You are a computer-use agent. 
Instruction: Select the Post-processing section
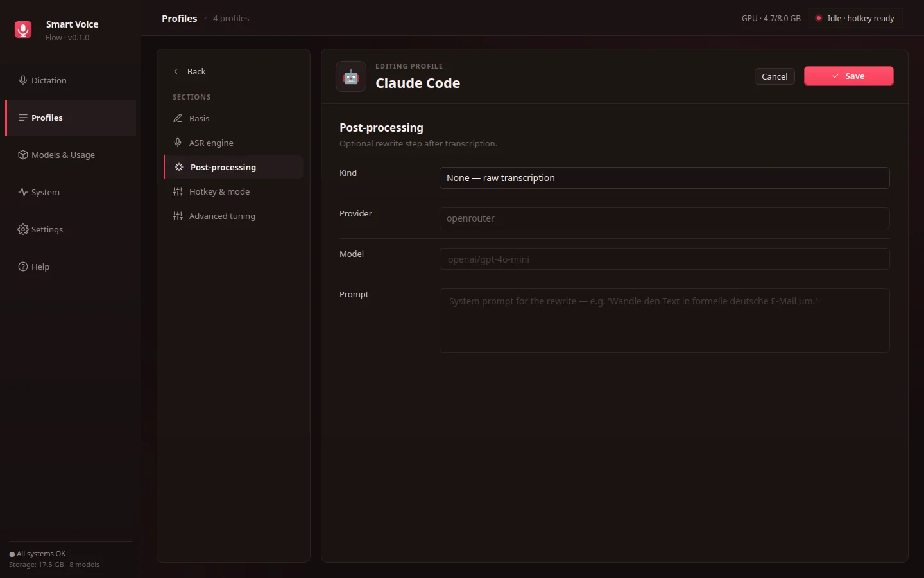point(234,167)
